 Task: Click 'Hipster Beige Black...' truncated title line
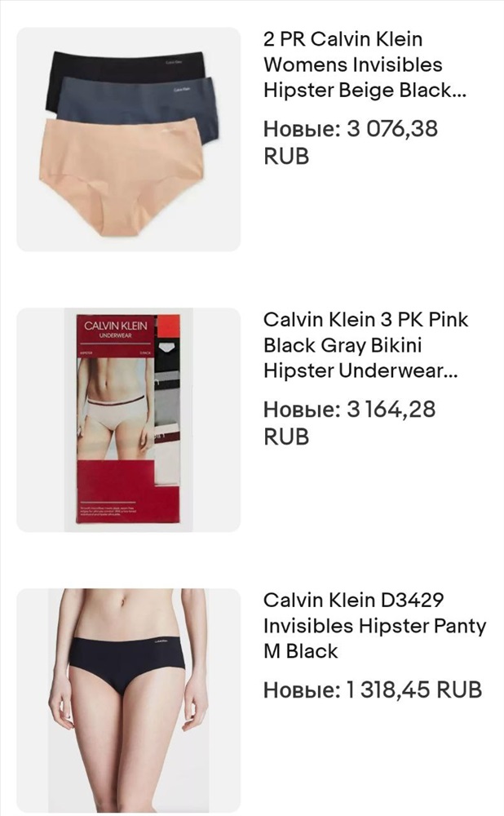click(x=365, y=90)
